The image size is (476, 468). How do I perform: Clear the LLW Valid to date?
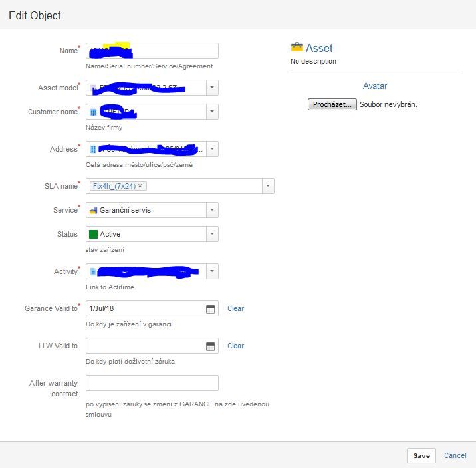coord(235,346)
